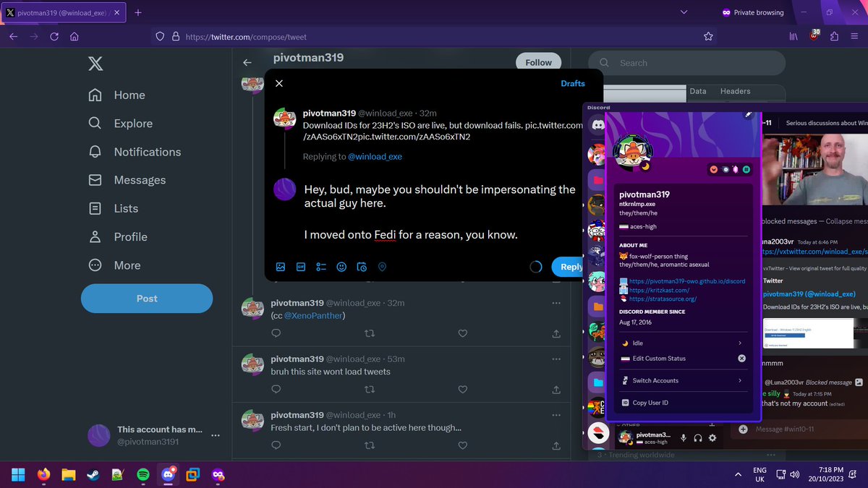Open Firefox list all tabs dropdown
Viewport: 868px width, 488px height.
(x=684, y=12)
